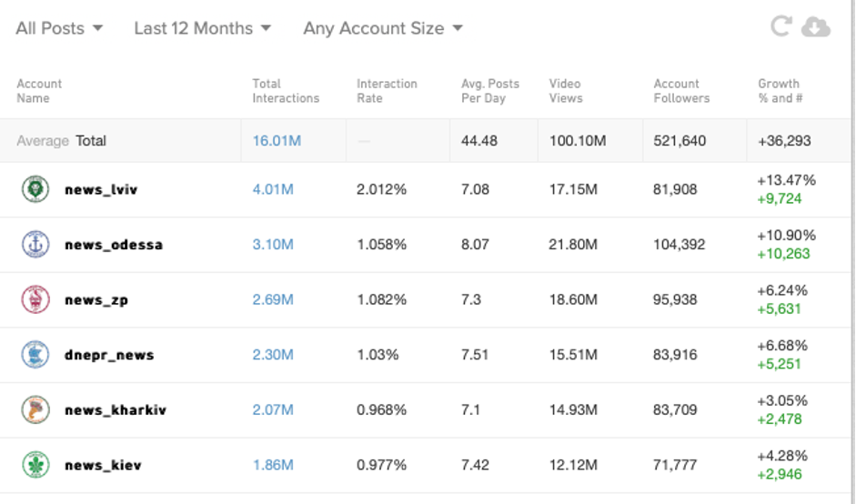856x504 pixels.
Task: Open the news_odessa account name
Action: [x=114, y=245]
